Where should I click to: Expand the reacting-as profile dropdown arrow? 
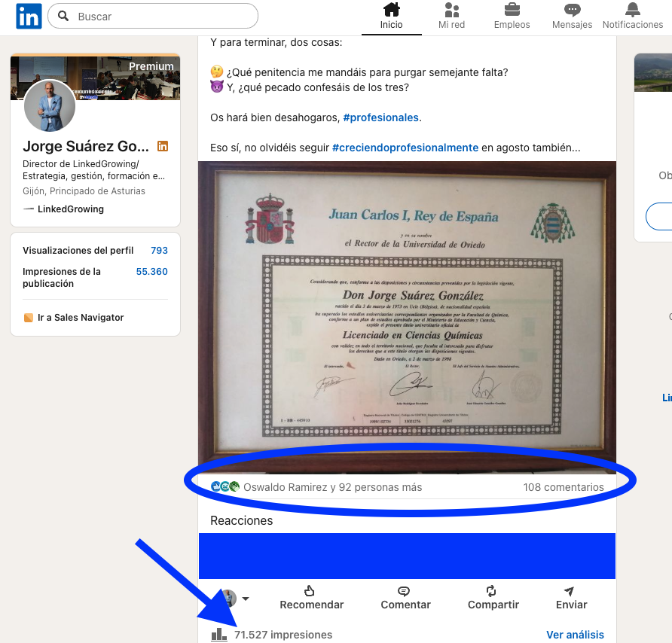click(x=245, y=599)
